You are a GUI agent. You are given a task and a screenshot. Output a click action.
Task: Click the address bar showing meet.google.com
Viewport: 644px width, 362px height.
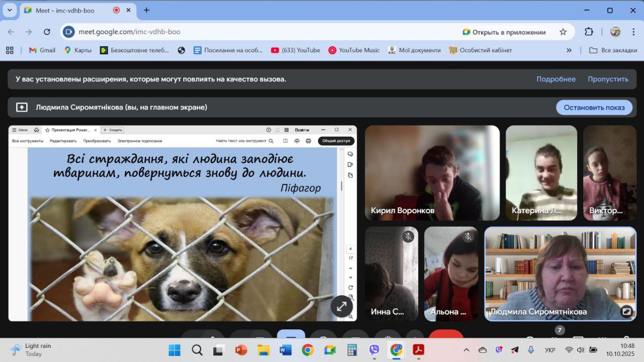252,32
